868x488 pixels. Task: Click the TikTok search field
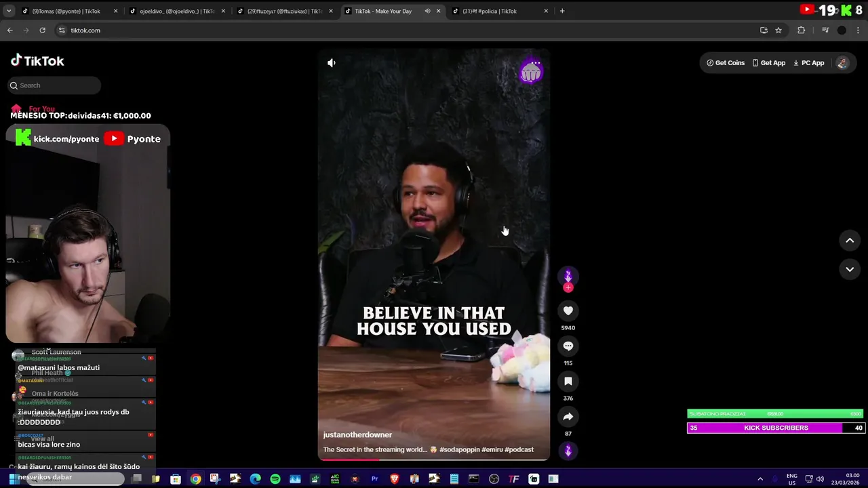click(54, 85)
